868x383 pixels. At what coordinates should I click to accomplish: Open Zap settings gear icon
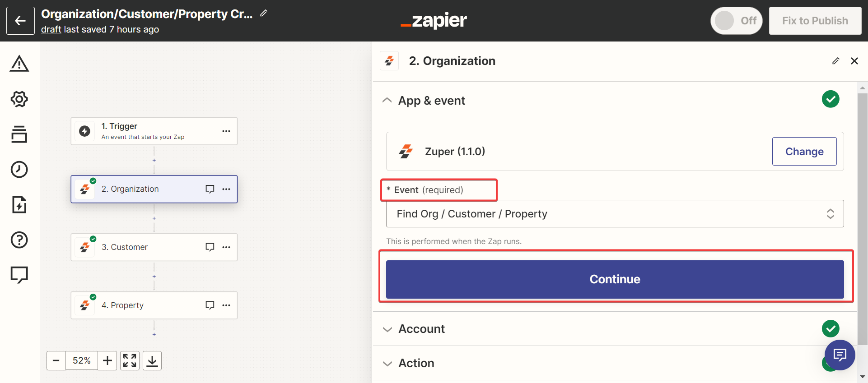[19, 99]
